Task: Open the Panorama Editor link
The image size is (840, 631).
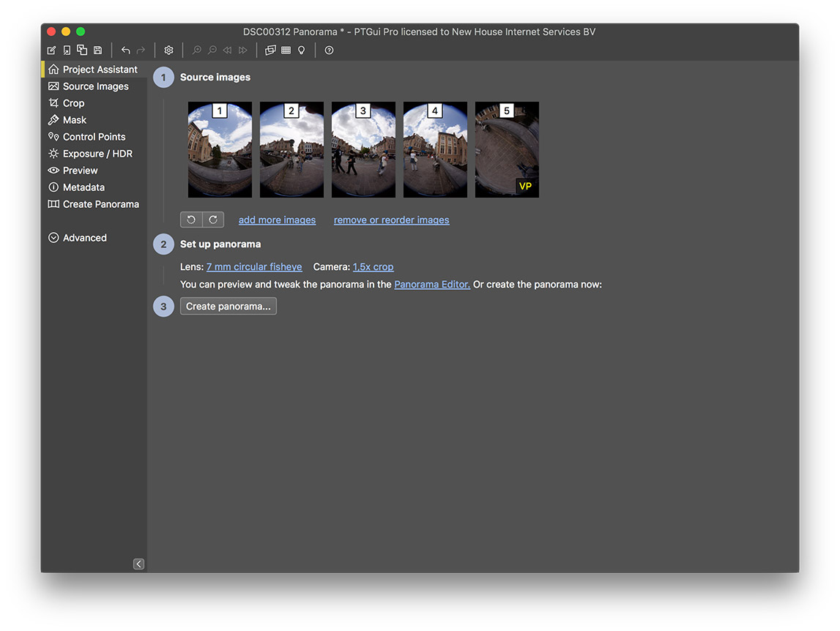Action: point(432,285)
